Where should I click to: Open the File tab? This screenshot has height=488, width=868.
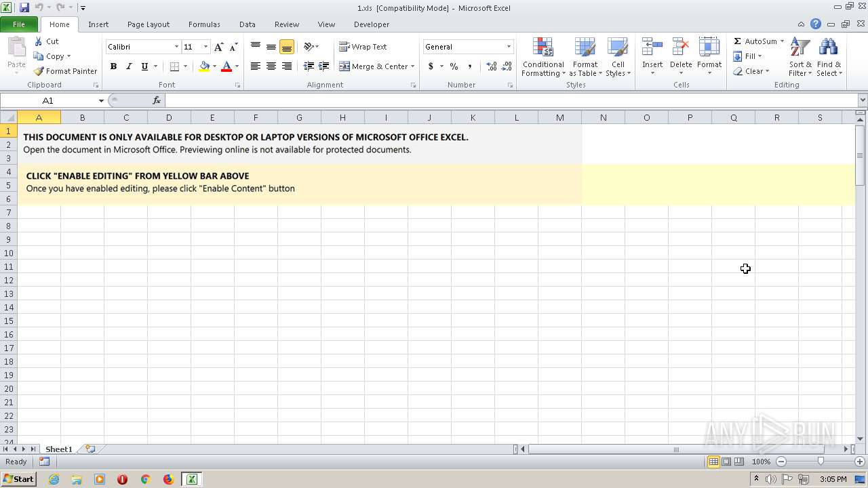click(19, 24)
